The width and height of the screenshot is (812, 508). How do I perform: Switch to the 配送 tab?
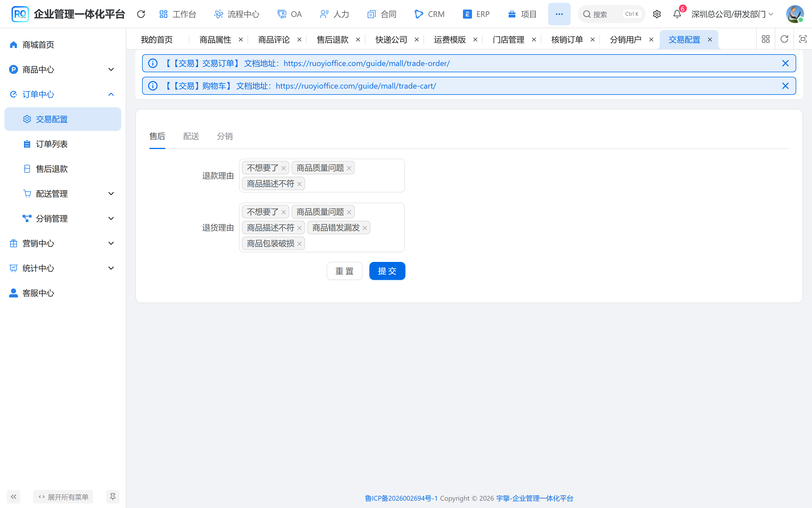click(191, 136)
